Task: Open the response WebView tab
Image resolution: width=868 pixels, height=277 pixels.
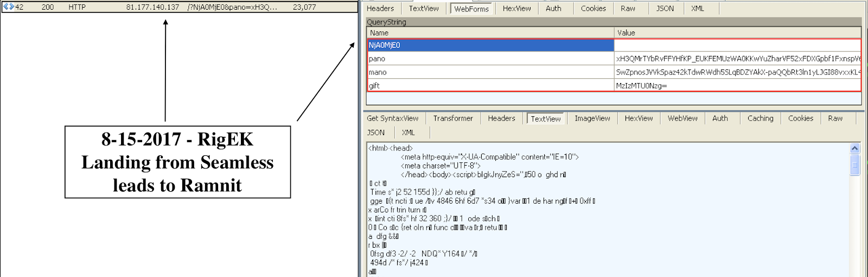Action: coord(682,118)
